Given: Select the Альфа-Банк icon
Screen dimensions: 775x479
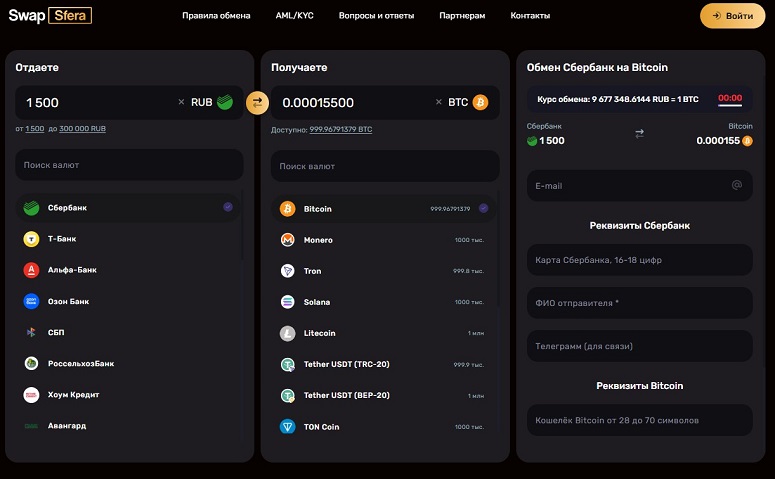Looking at the screenshot, I should tap(31, 270).
